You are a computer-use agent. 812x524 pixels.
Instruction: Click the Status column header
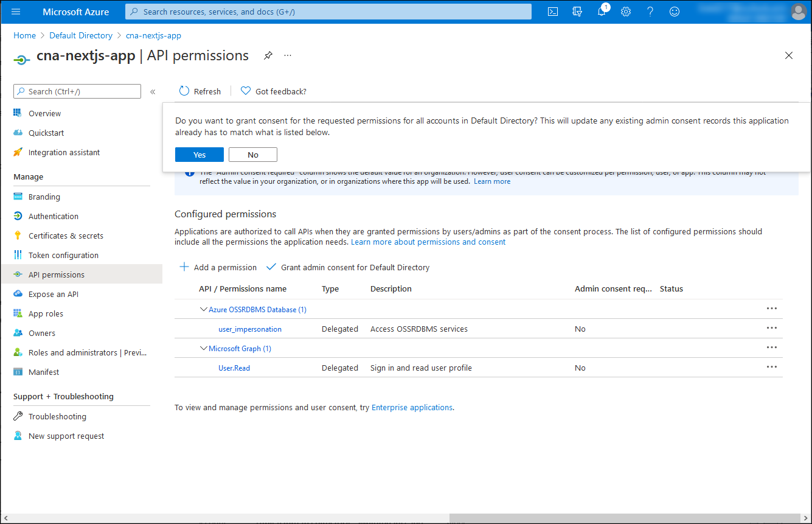671,288
